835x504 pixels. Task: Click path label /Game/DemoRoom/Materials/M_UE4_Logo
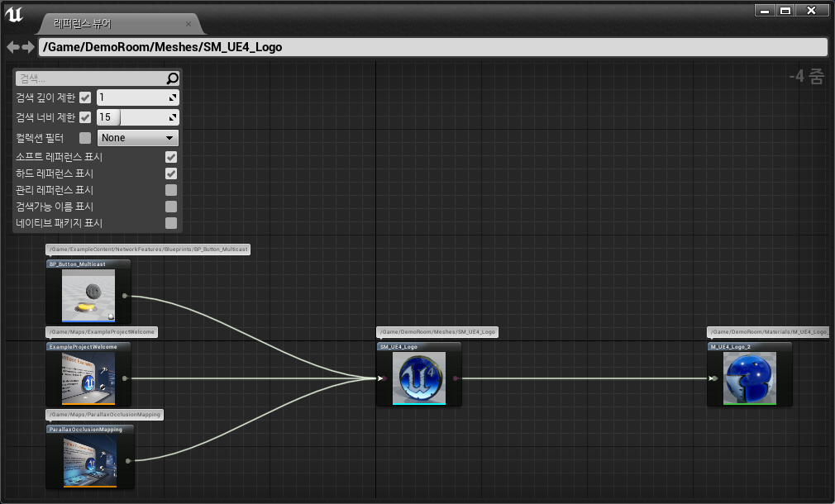click(x=768, y=331)
